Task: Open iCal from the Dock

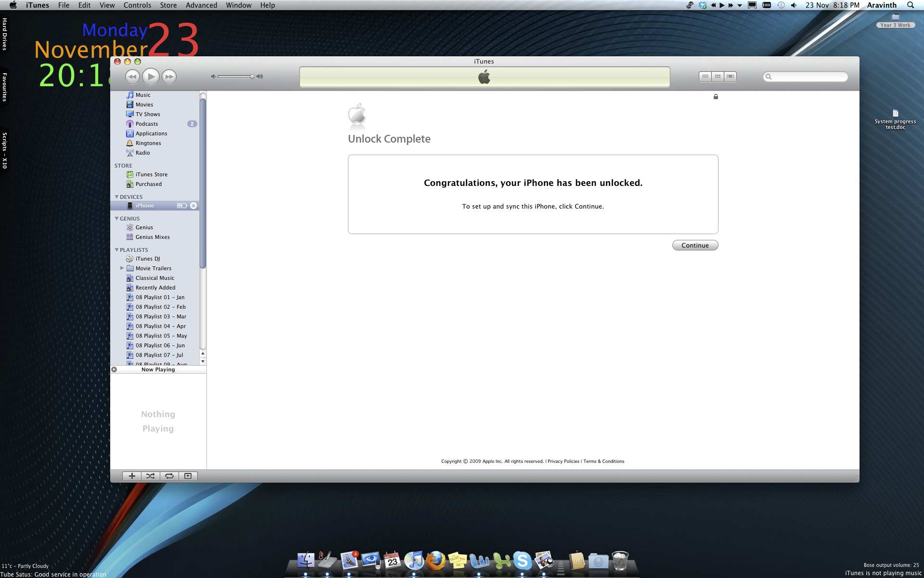Action: (x=393, y=560)
